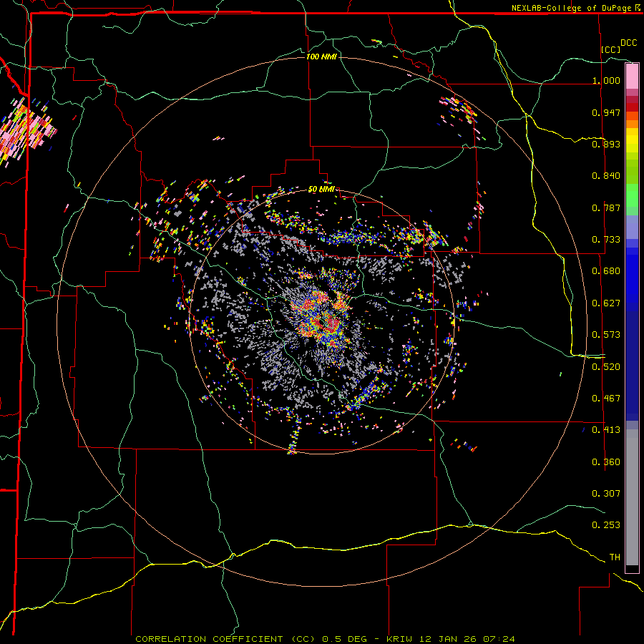Click the 0.413 scale value
Screen dimensions: 644x644
[606, 430]
